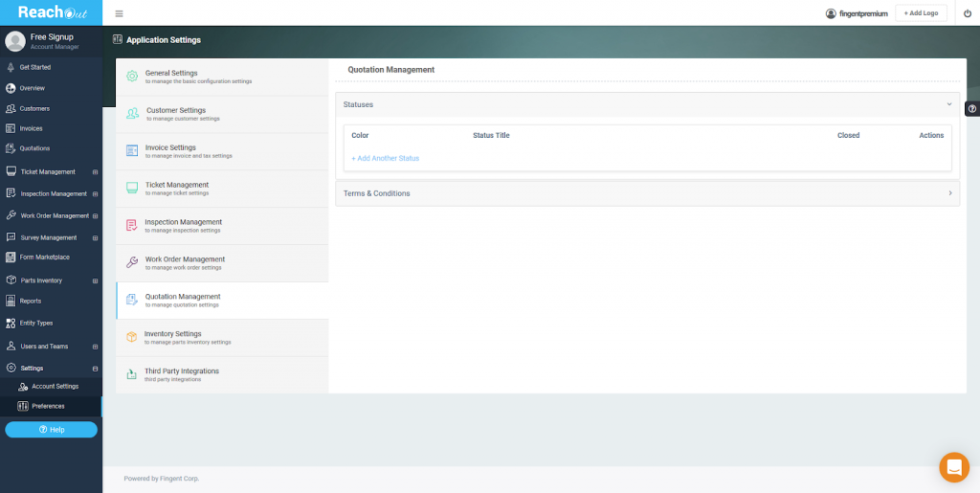
Task: Click the Quotations sidebar icon
Action: pos(10,148)
